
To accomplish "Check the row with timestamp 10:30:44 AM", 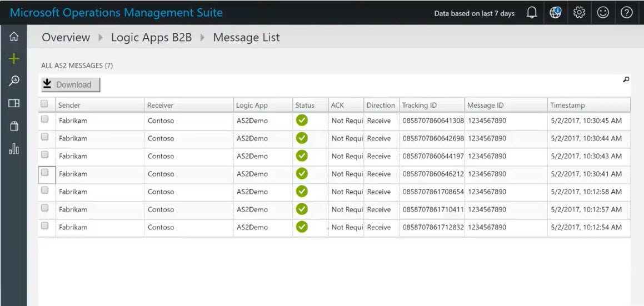I will tap(45, 137).
